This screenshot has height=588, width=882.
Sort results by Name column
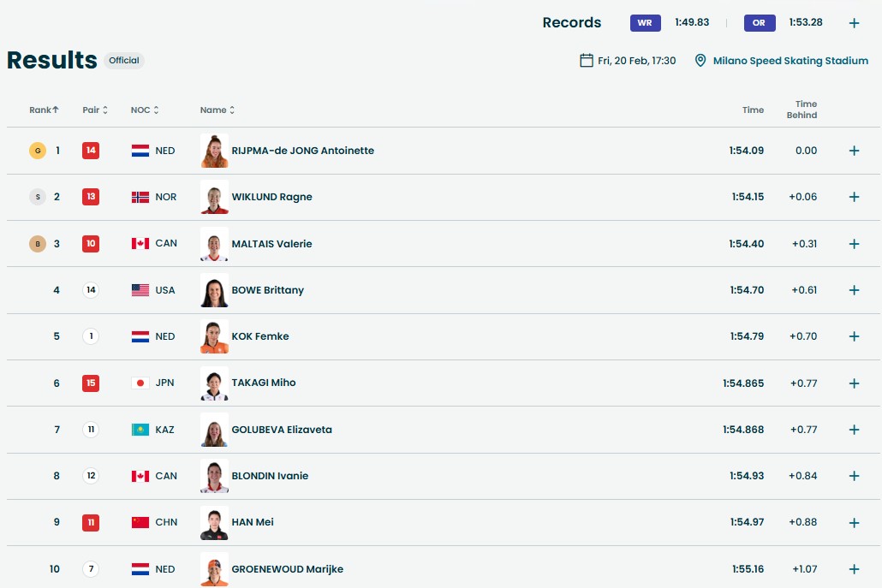click(218, 110)
